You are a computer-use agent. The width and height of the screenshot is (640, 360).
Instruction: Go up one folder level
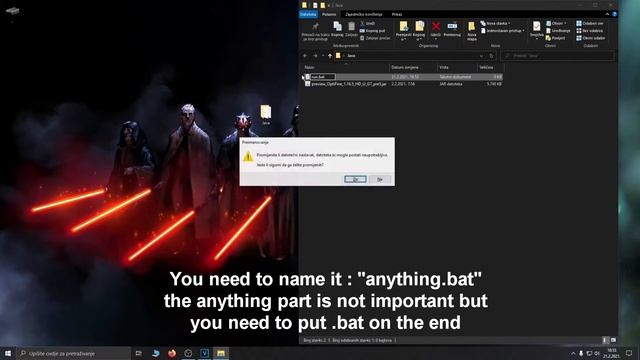click(x=330, y=56)
